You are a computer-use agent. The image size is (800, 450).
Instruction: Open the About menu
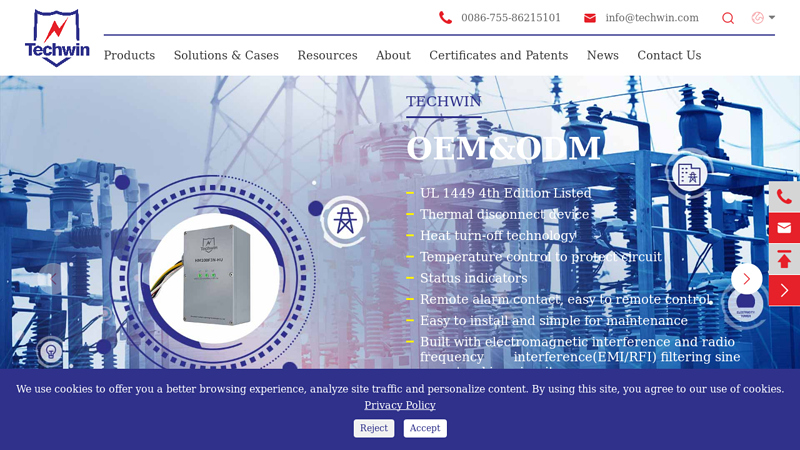click(x=393, y=55)
